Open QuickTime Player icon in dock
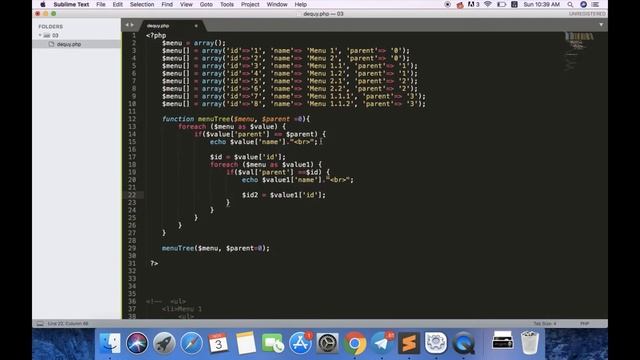The height and width of the screenshot is (360, 640). [463, 343]
